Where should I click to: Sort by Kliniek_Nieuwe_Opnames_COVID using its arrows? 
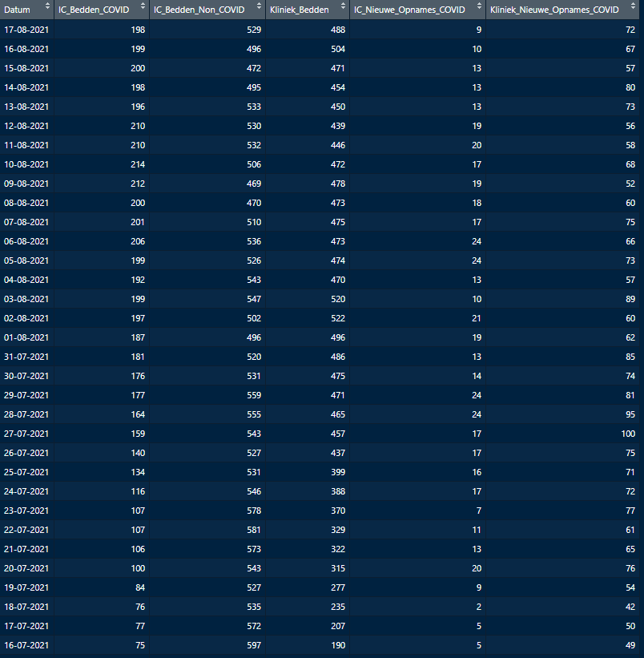click(x=633, y=6)
